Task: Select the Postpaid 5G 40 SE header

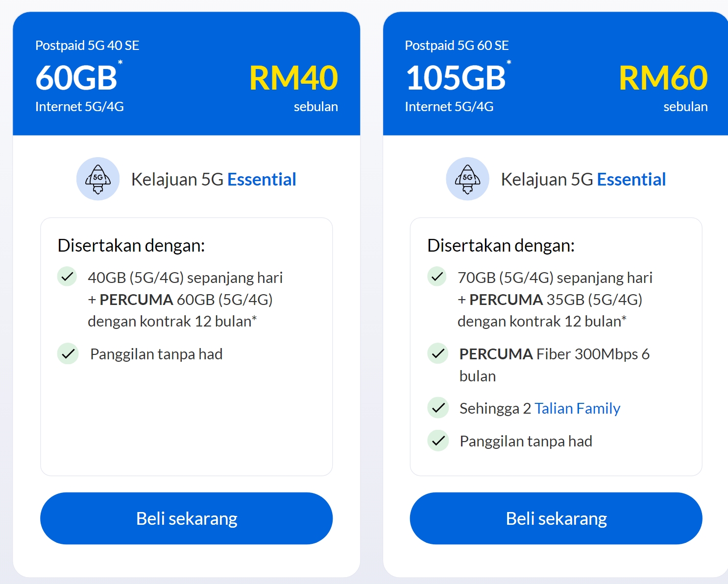Action: [x=87, y=46]
